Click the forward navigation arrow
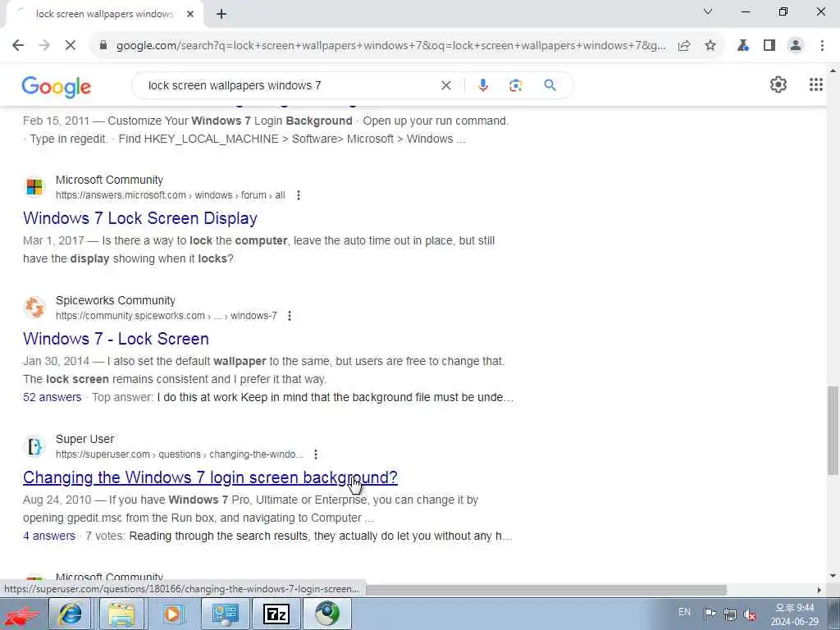Image resolution: width=840 pixels, height=630 pixels. (44, 46)
